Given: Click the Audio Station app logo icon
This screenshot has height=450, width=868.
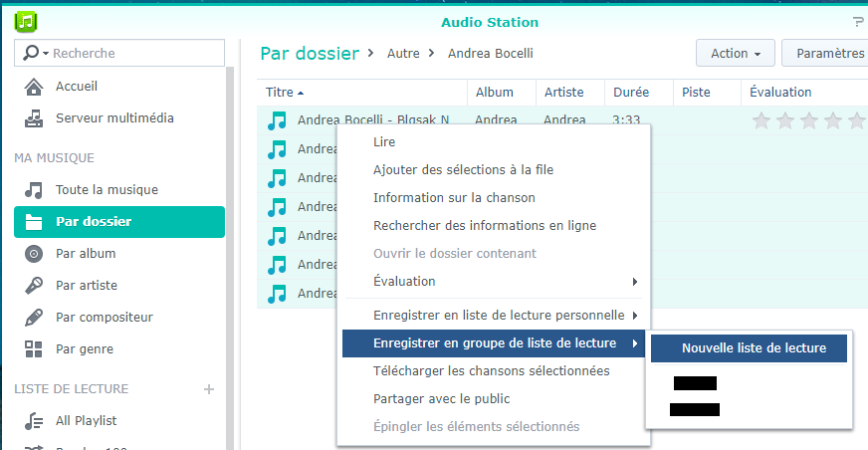Looking at the screenshot, I should [x=26, y=20].
